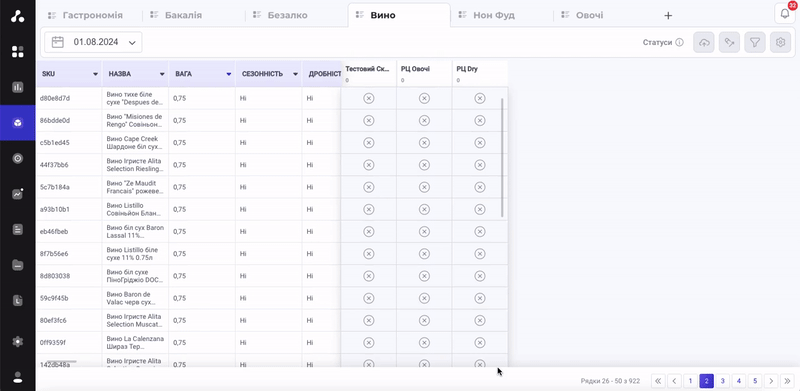This screenshot has height=391, width=800.
Task: Select the highlighted cube products sidebar icon
Action: coord(17,123)
